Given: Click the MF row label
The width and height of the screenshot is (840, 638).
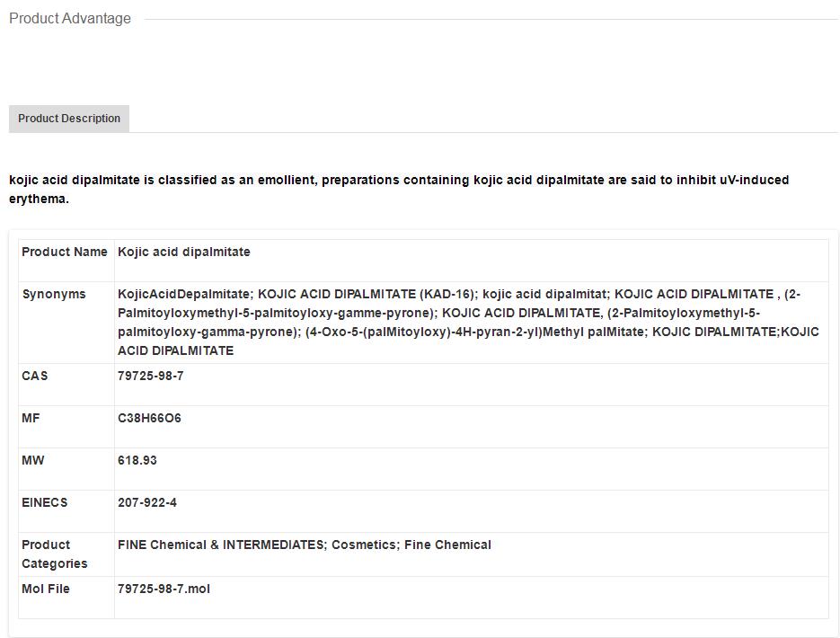Looking at the screenshot, I should tap(31, 419).
